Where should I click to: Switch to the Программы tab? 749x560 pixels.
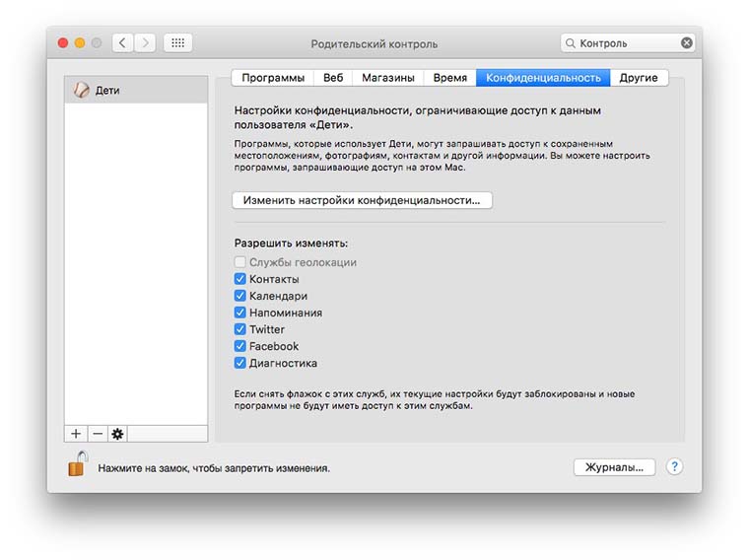(x=273, y=78)
